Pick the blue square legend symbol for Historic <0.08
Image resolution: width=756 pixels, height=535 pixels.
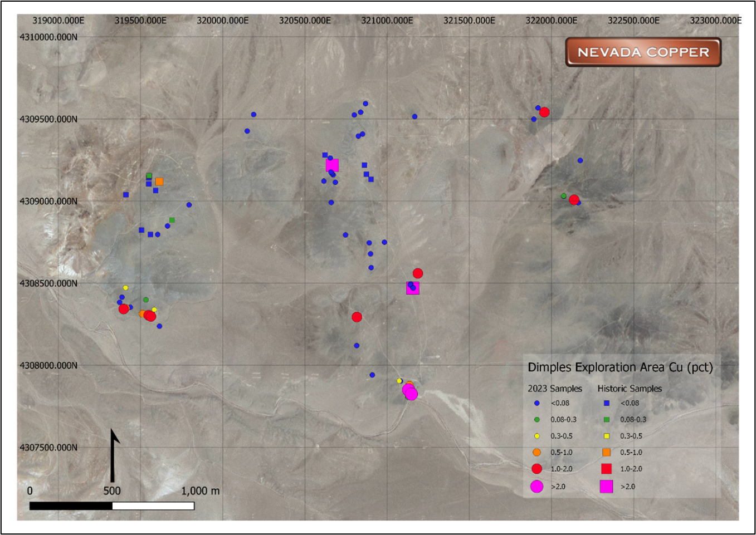(607, 403)
